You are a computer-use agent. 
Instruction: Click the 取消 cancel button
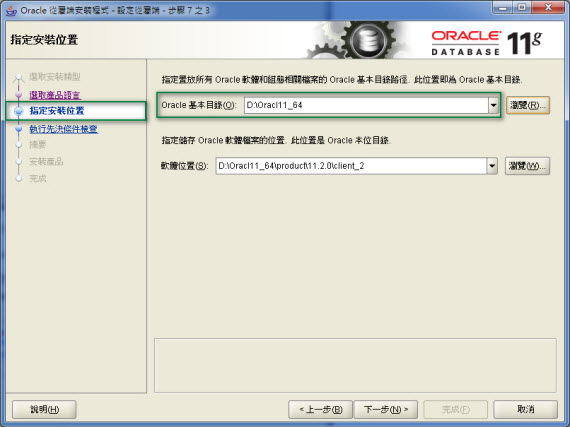pos(525,410)
